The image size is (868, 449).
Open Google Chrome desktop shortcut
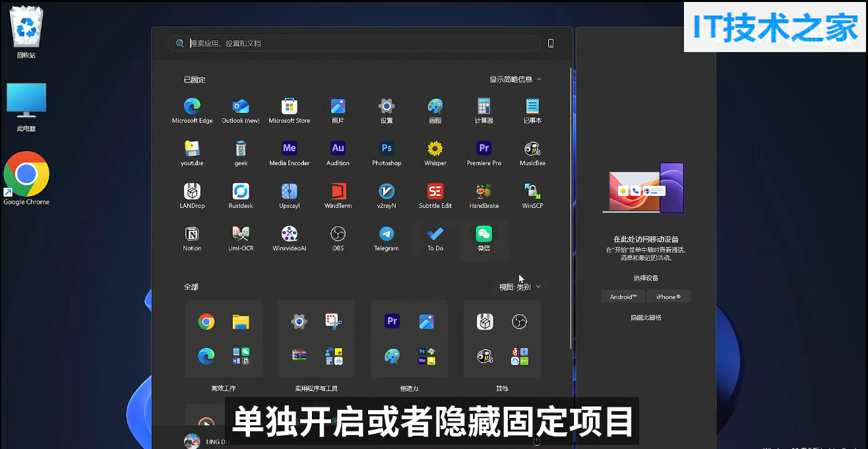(x=26, y=178)
